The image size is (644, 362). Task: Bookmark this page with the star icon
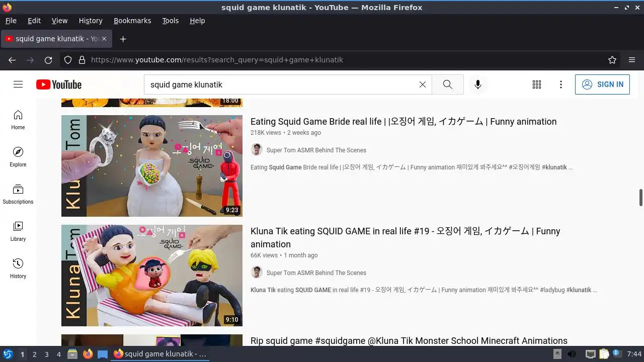click(612, 60)
